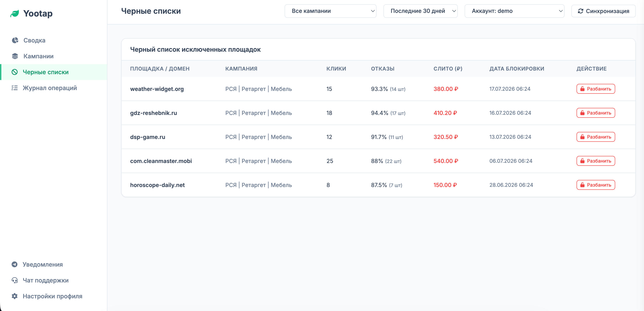
Task: Click the Черный список исключенных площадок heading
Action: click(x=195, y=49)
